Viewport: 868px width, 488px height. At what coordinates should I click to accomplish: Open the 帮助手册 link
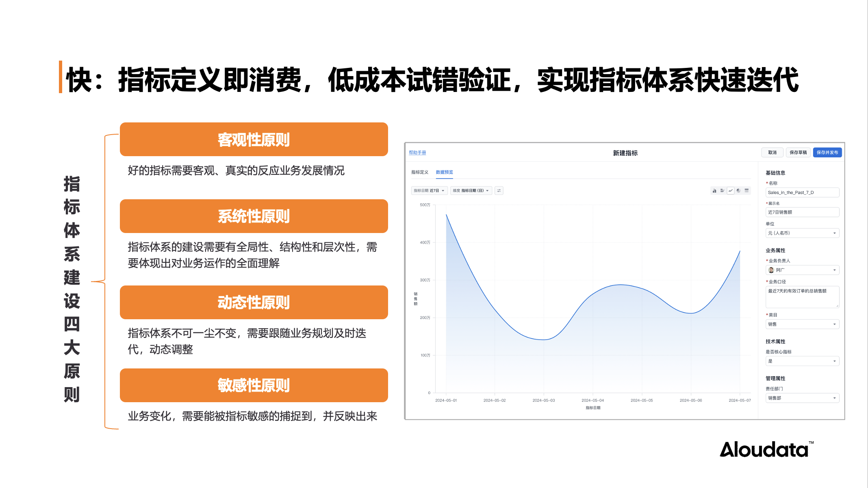point(417,152)
